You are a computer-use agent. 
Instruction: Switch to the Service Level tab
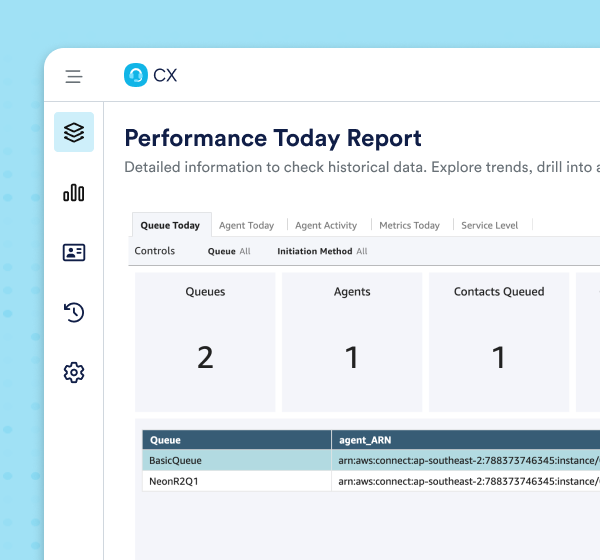[489, 225]
